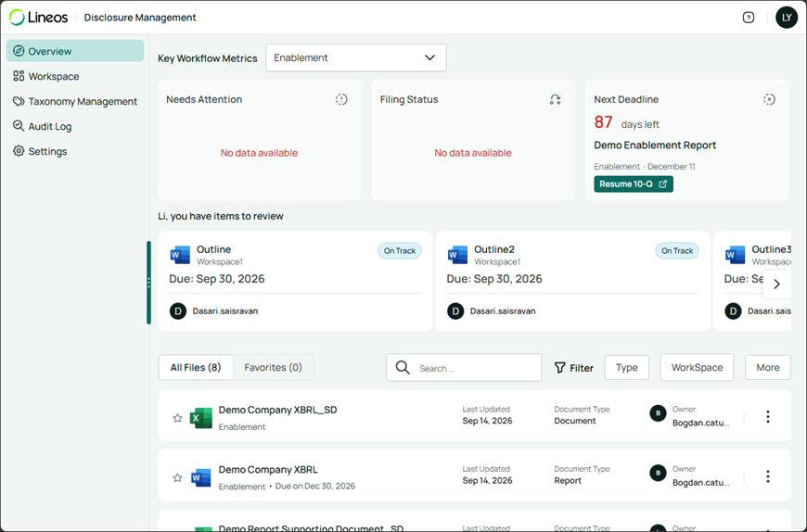Click the Resume 10-Q button
The image size is (807, 532).
[634, 184]
